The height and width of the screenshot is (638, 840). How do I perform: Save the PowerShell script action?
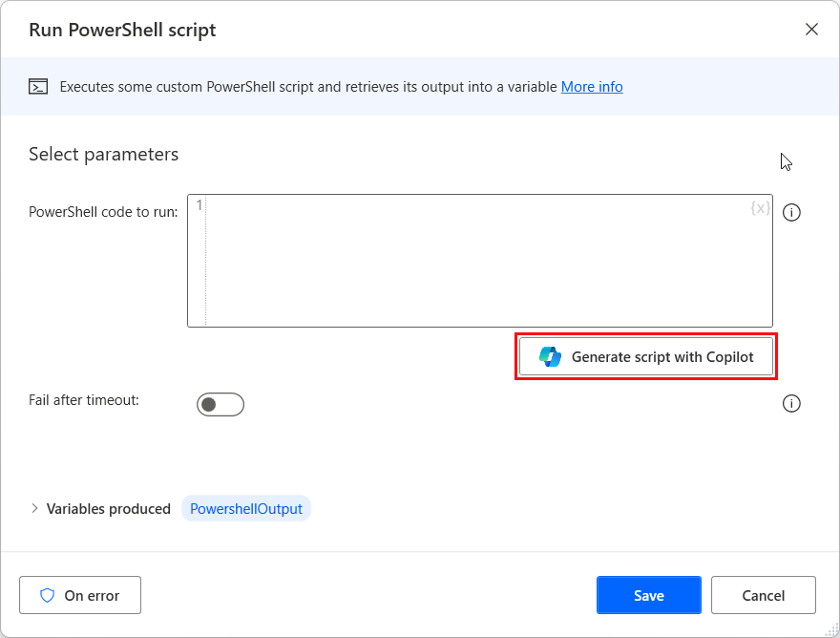(648, 595)
